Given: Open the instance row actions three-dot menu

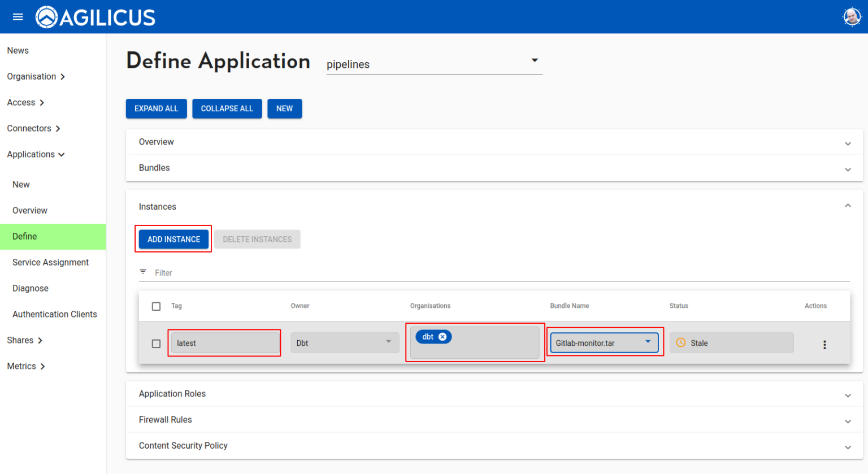Looking at the screenshot, I should (824, 344).
